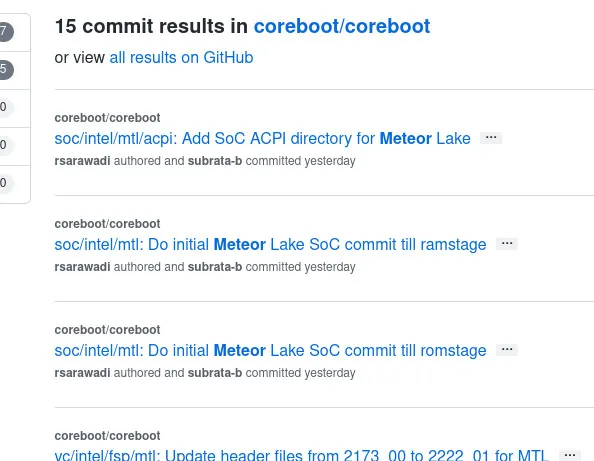Click rsarawadi author on romstage commit
Image resolution: width=594 pixels, height=461 pixels.
[82, 373]
